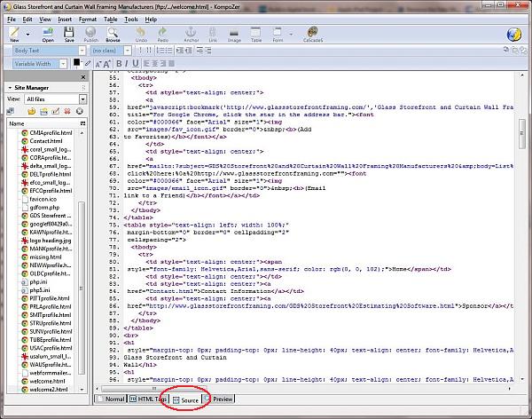This screenshot has height=419, width=532.
Task: Toggle Underline formatting
Action: (x=136, y=64)
